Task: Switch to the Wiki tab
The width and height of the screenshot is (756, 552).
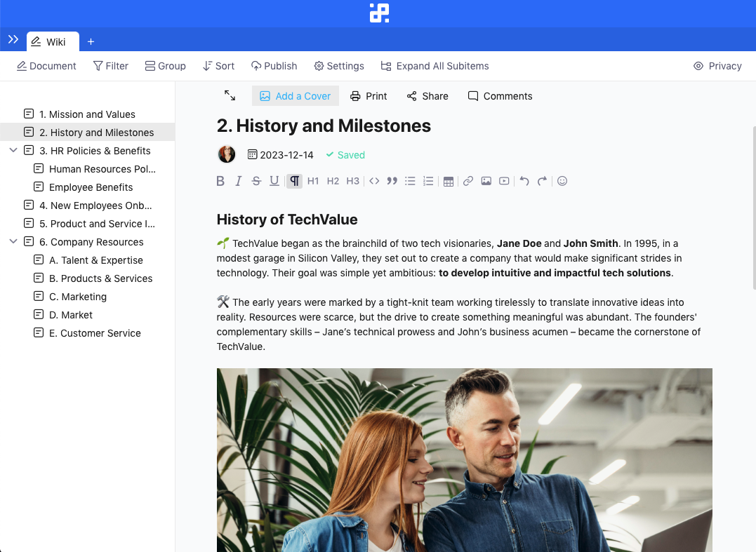Action: 53,42
